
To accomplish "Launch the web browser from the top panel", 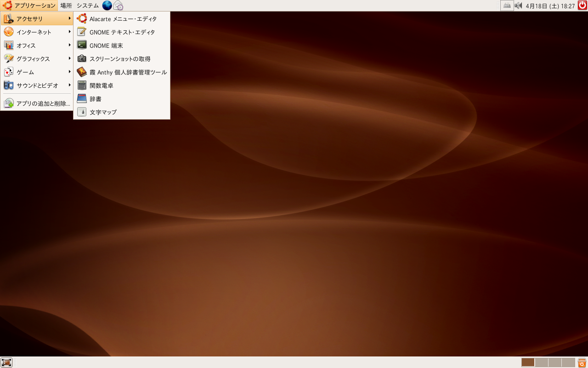I will point(107,6).
